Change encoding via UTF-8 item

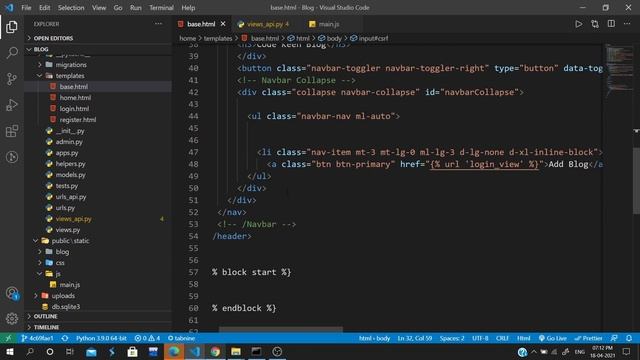coord(480,338)
